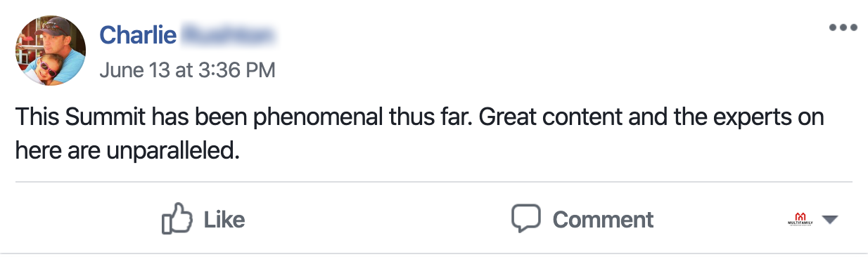This screenshot has height=257, width=868.
Task: Click the blurred last name after Charlie
Action: coord(229,34)
